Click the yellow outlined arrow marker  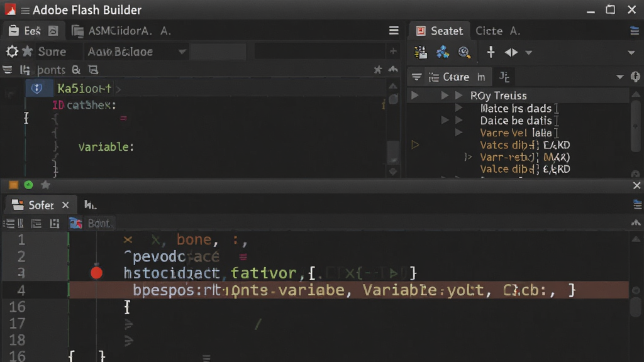[x=415, y=145]
